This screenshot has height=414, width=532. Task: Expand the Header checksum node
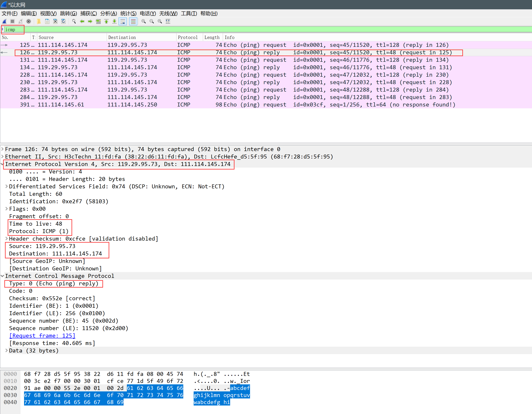[x=7, y=238]
